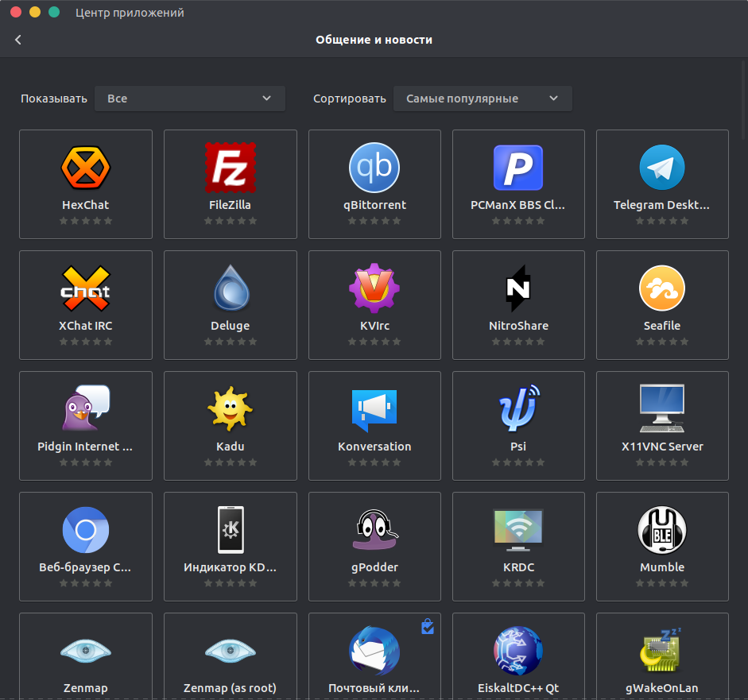Click the 'Deluge' app name

tap(231, 326)
